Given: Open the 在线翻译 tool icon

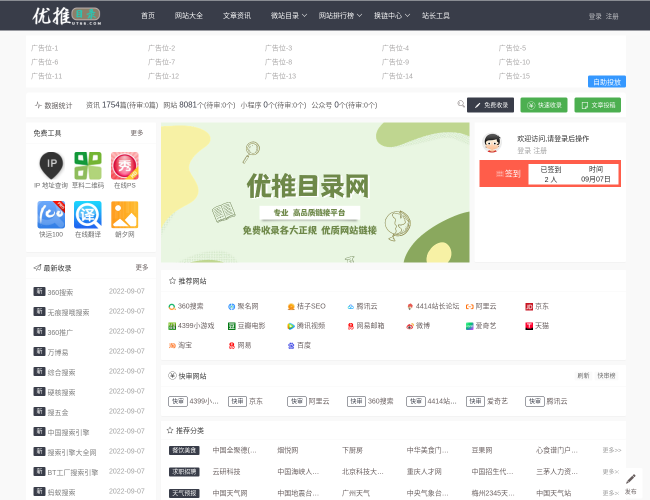Looking at the screenshot, I should point(88,215).
